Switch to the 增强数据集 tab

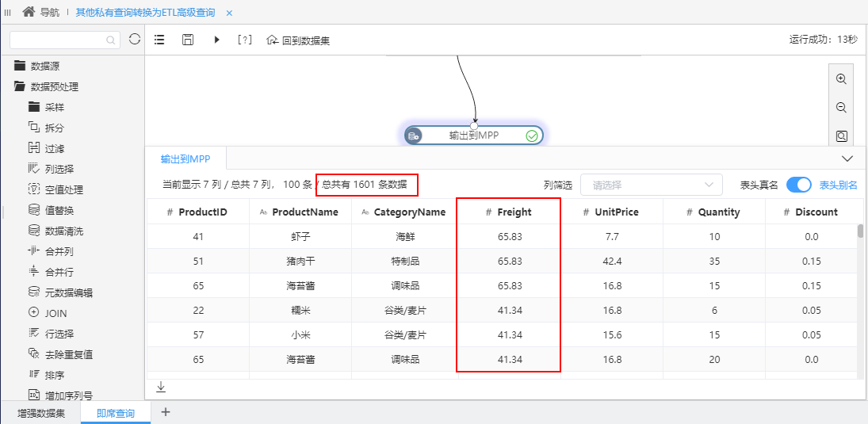[41, 413]
